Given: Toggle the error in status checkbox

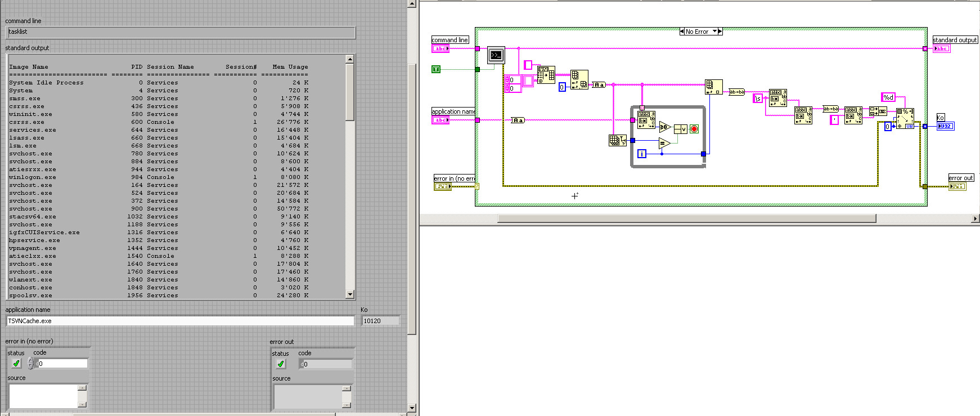Looking at the screenshot, I should click(x=16, y=364).
